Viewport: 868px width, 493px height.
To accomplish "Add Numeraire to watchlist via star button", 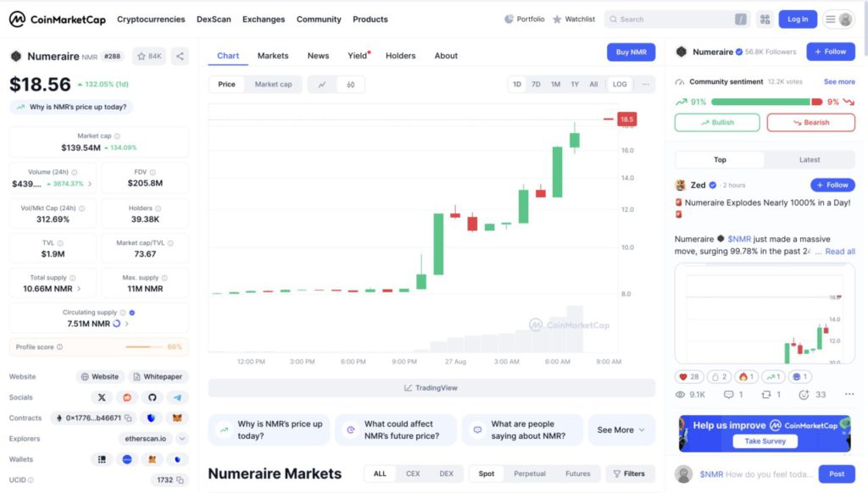I will 149,57.
